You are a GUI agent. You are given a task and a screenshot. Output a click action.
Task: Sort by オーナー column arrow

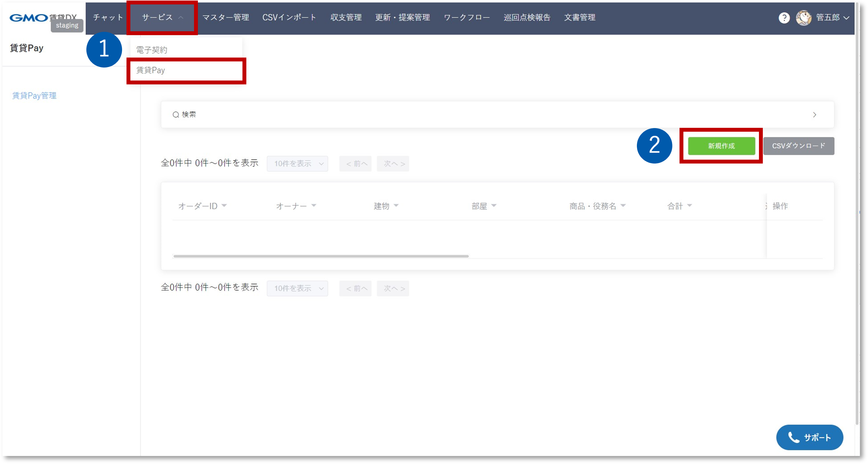point(314,205)
